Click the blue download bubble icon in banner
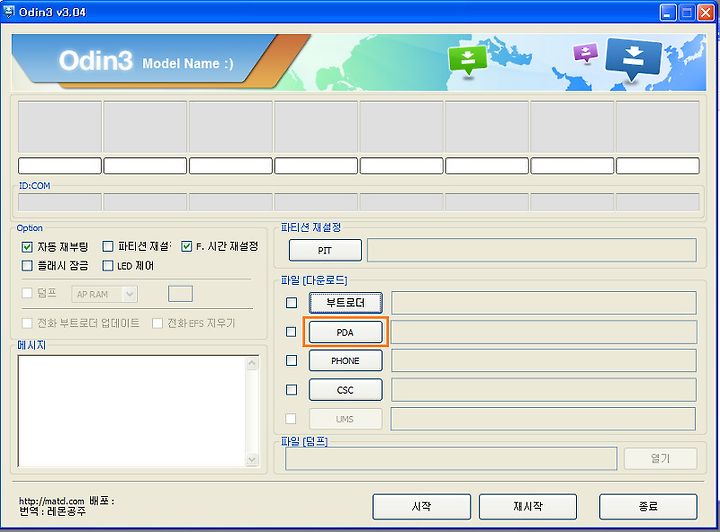The width and height of the screenshot is (720, 532). pyautogui.click(x=634, y=59)
